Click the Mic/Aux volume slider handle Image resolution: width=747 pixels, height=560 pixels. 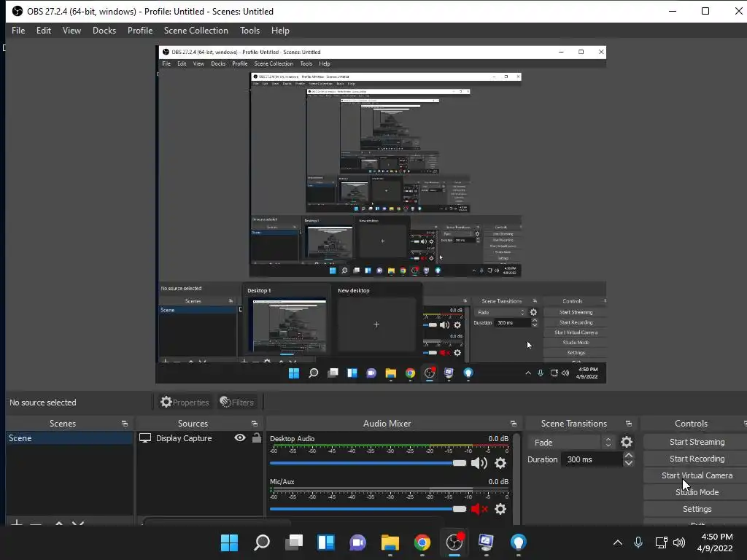460,509
